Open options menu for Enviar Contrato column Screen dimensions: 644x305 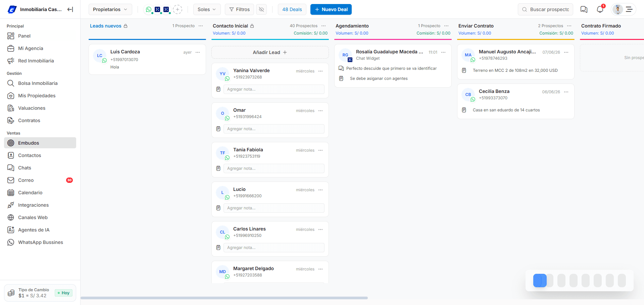click(x=569, y=26)
